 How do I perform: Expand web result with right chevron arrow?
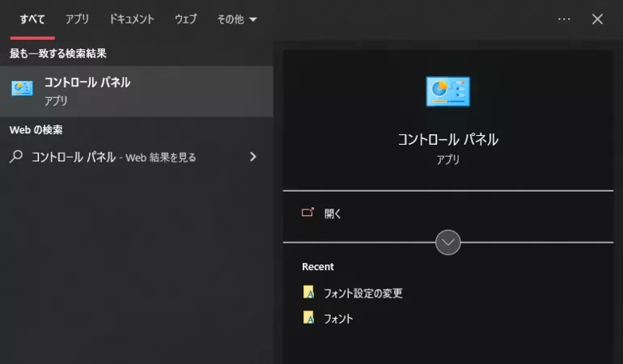tap(253, 157)
